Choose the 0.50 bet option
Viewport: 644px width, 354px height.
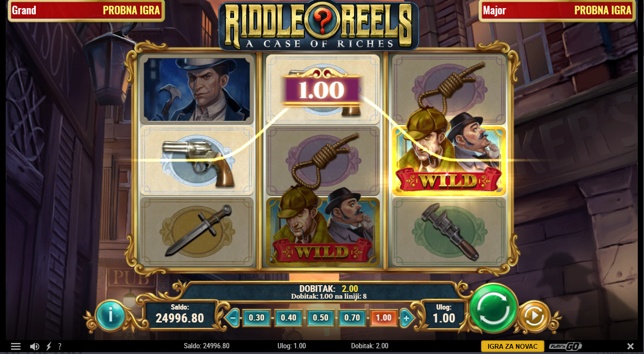(320, 318)
